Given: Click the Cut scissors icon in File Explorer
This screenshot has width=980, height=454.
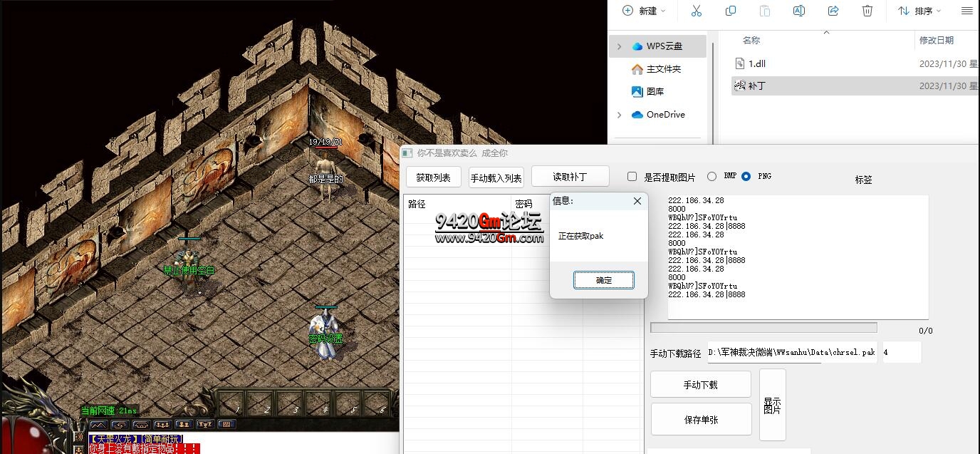Looking at the screenshot, I should pyautogui.click(x=697, y=11).
